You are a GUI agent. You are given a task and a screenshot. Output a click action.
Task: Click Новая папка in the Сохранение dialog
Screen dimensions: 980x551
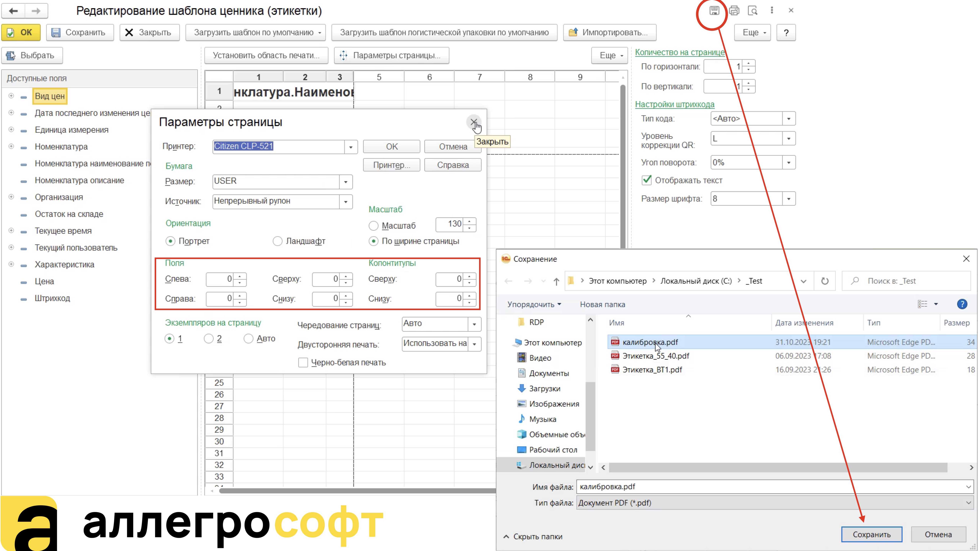(x=602, y=304)
